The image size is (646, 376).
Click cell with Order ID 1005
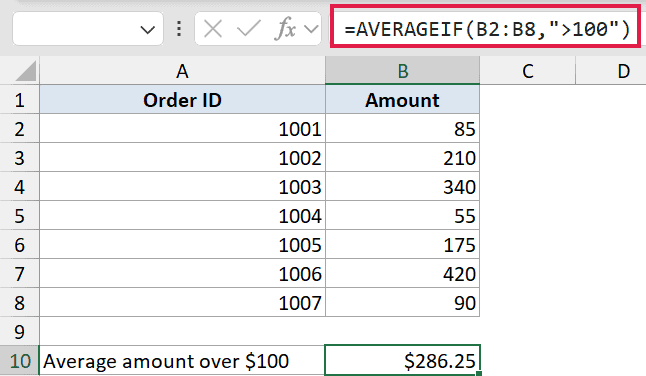click(x=182, y=245)
